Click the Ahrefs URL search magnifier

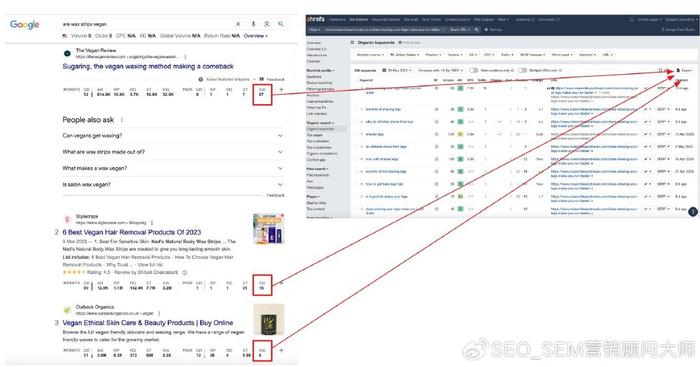pos(477,29)
